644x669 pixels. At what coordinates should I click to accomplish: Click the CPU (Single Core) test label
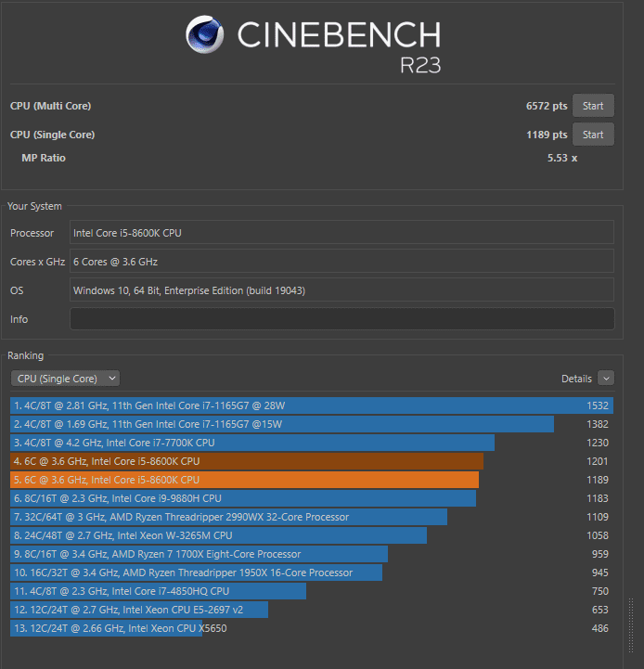pos(52,135)
